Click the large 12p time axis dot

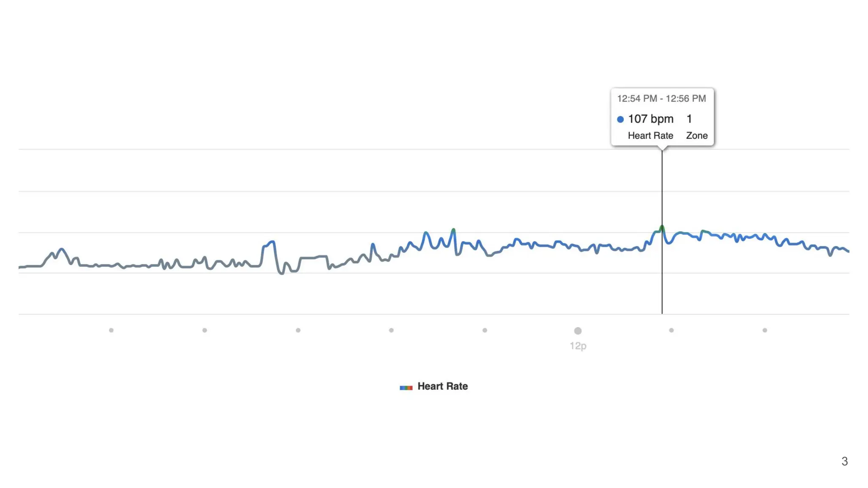(578, 331)
